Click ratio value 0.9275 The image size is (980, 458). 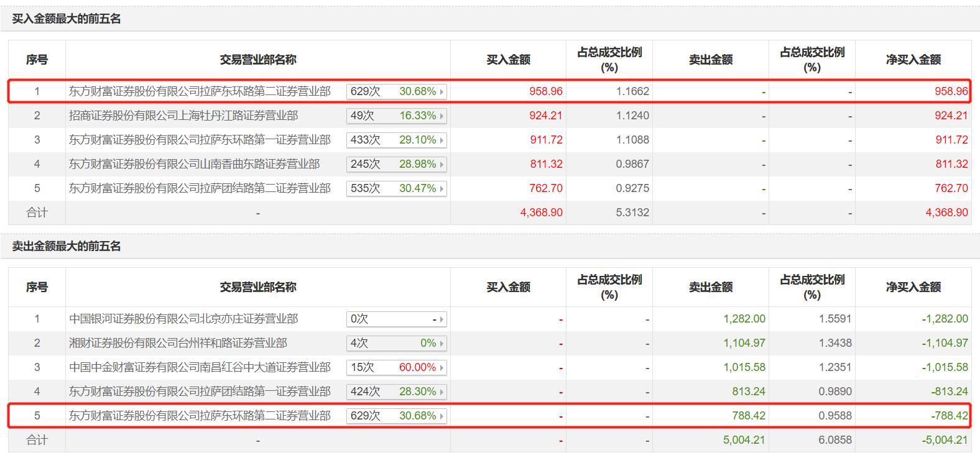pyautogui.click(x=632, y=188)
